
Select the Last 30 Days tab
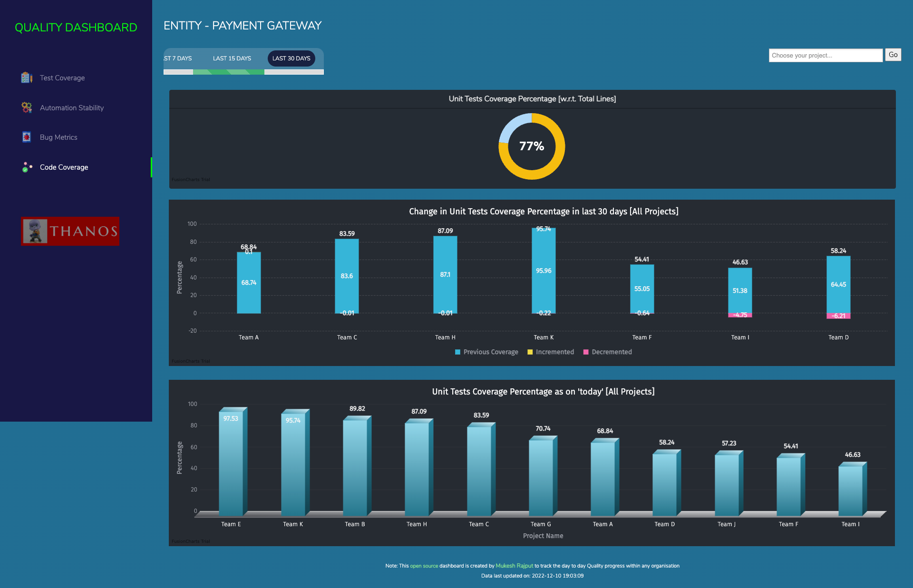[291, 58]
